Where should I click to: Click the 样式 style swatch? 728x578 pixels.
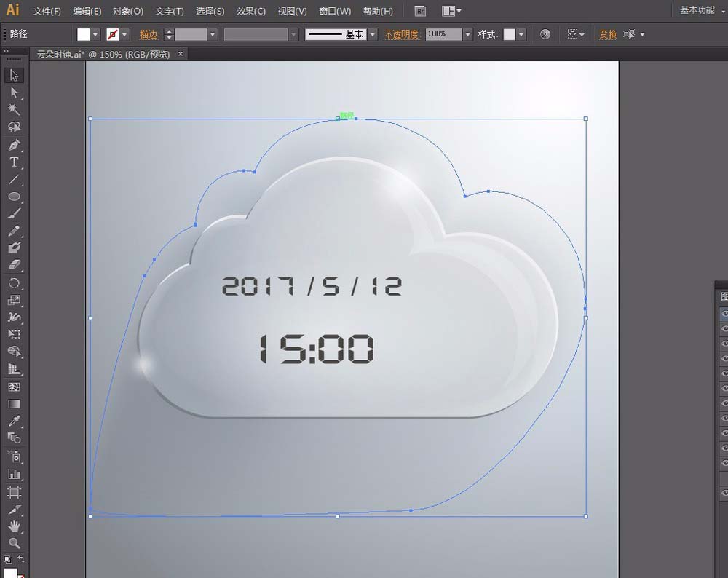tap(510, 34)
